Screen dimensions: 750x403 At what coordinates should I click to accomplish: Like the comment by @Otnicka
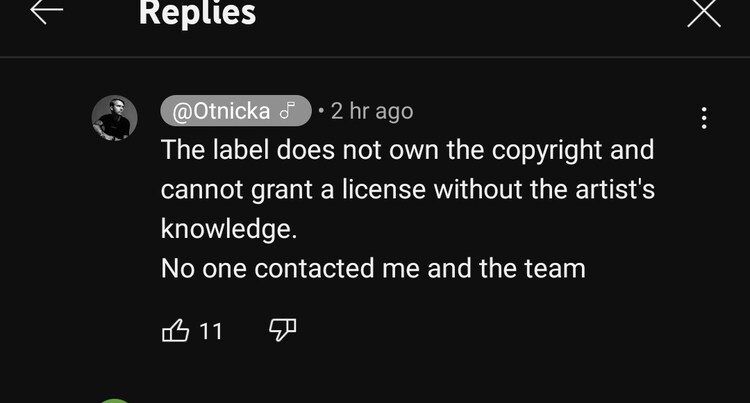[175, 330]
